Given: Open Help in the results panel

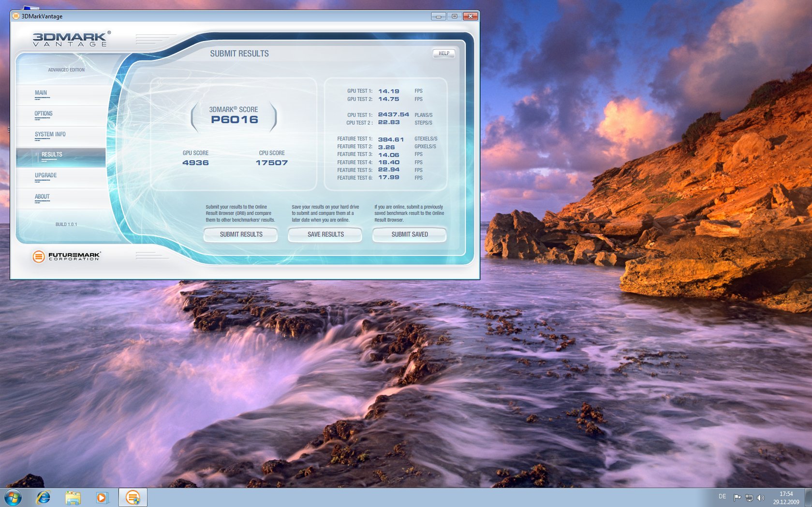Looking at the screenshot, I should click(x=444, y=53).
